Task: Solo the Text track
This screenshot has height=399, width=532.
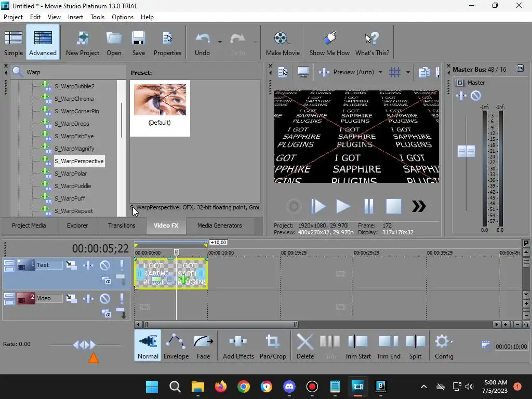Action: pos(122,265)
